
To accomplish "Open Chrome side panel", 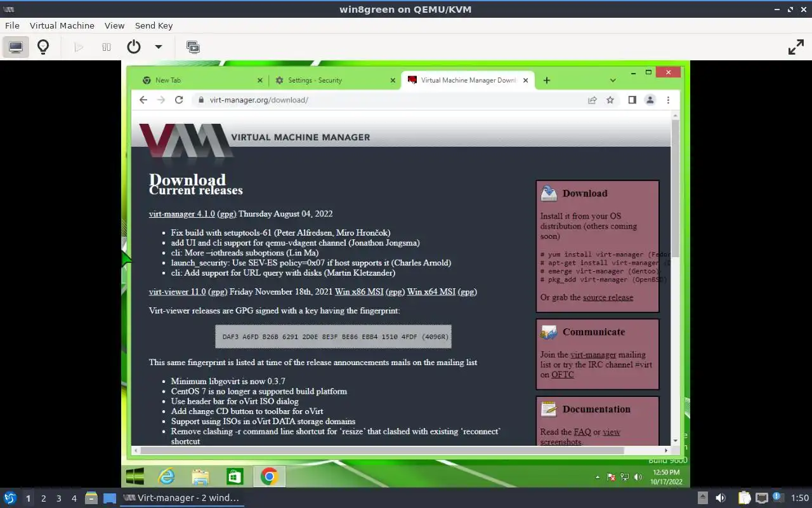I will (x=632, y=100).
